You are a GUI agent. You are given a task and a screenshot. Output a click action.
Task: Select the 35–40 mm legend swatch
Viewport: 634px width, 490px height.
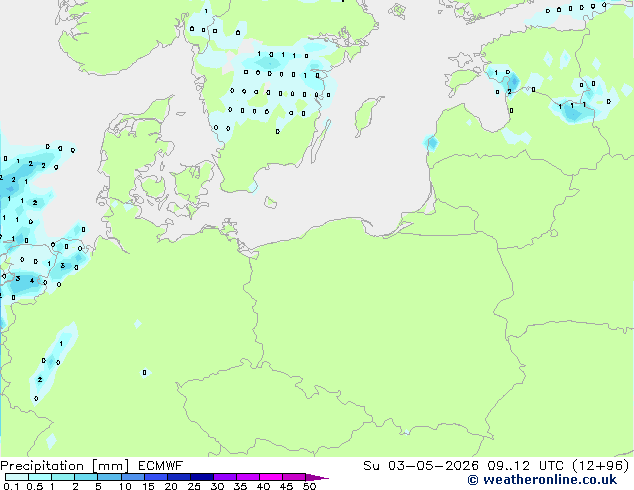pyautogui.click(x=247, y=477)
